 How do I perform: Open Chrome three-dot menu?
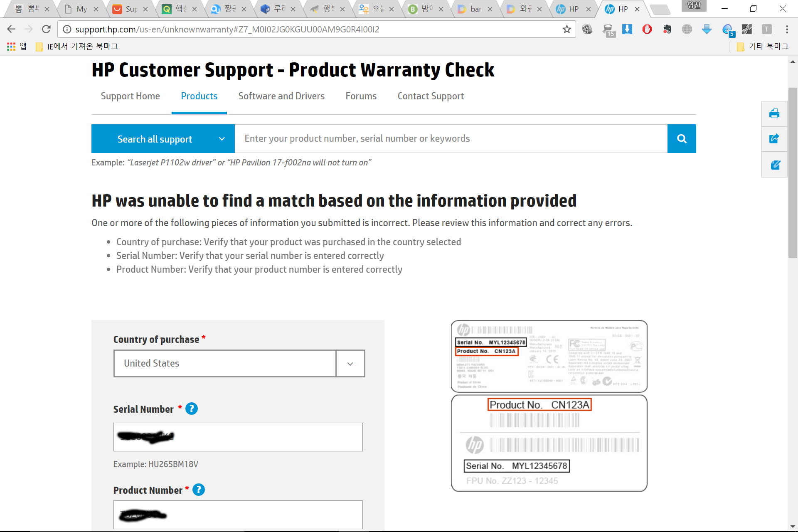click(x=787, y=29)
